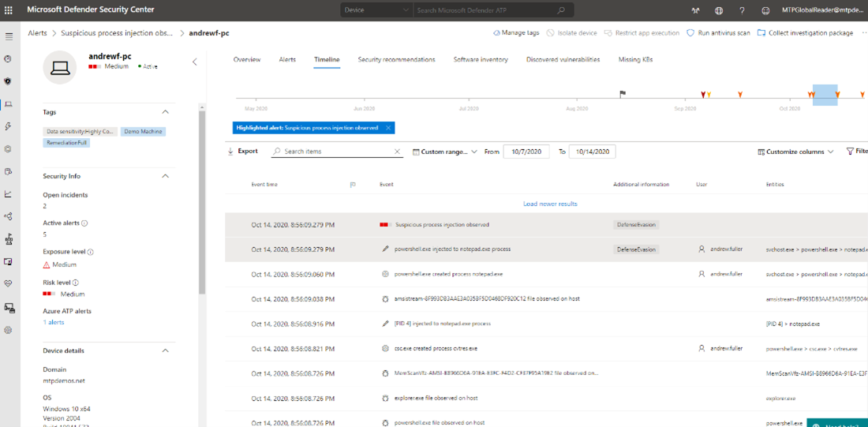
Task: Open the globe language icon in header
Action: 719,10
